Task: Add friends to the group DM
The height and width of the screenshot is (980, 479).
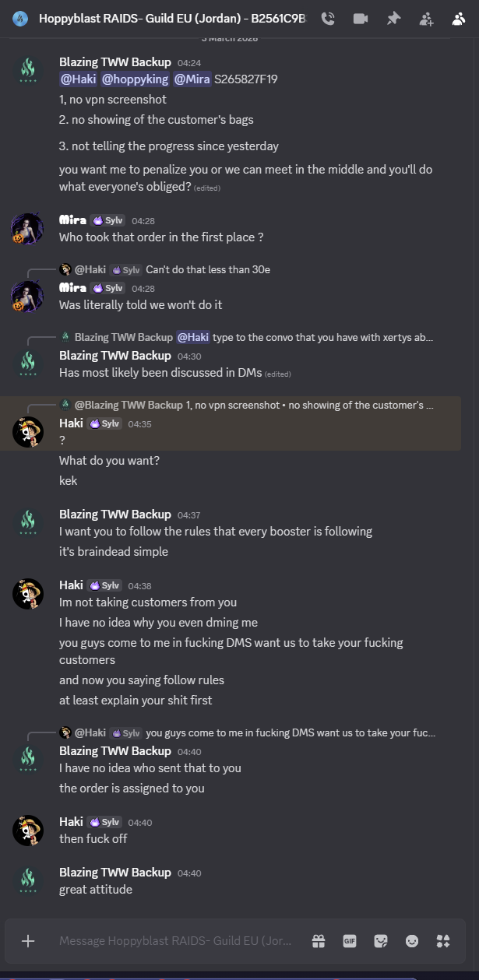Action: coord(426,19)
